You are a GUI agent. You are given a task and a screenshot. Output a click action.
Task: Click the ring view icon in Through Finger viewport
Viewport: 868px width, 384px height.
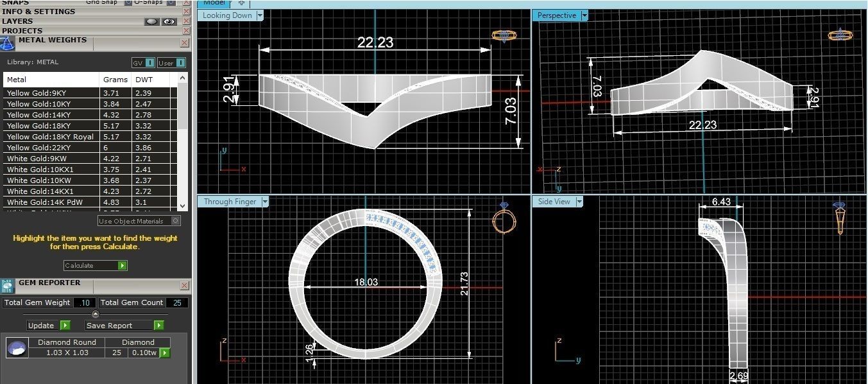click(x=504, y=217)
